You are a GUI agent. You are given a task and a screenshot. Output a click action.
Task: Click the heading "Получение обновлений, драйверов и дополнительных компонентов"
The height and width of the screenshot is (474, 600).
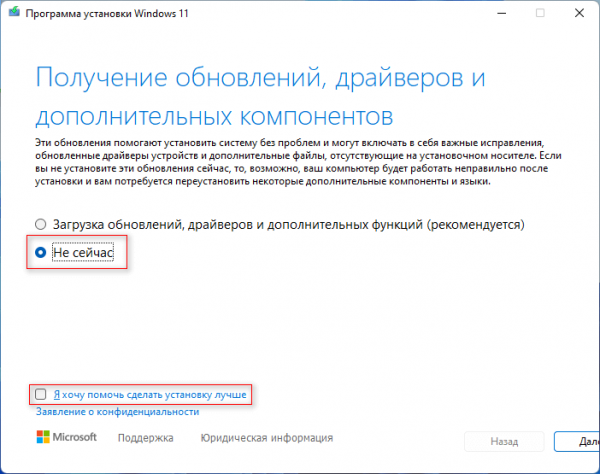pos(260,96)
